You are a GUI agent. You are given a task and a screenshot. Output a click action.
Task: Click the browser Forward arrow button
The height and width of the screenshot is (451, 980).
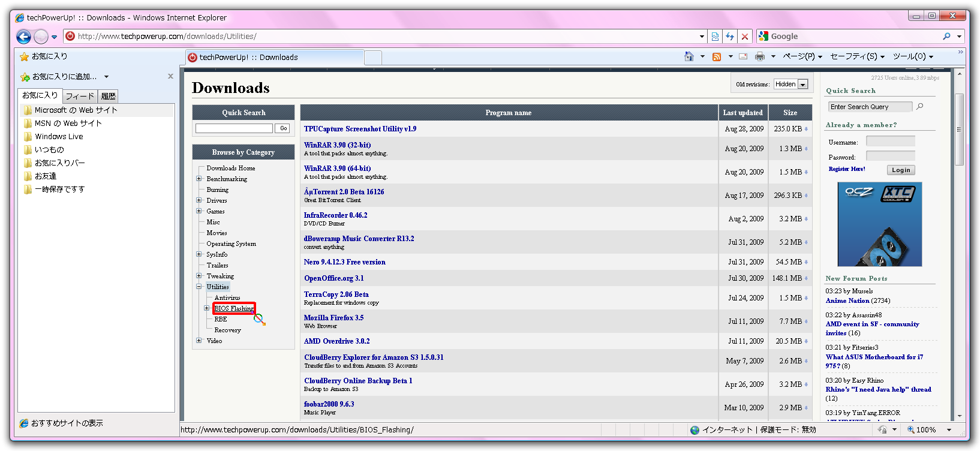coord(41,37)
